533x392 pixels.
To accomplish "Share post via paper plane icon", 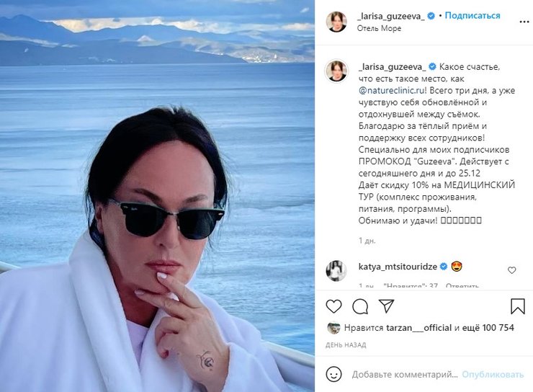I will click(387, 306).
